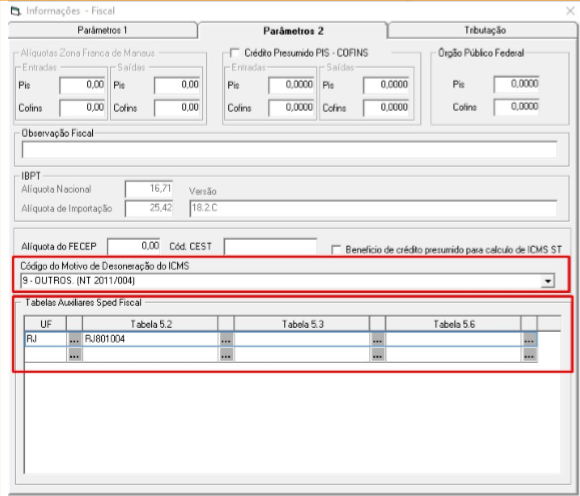
Task: Click Crédito Presumido Saídas Pis field
Action: [x=386, y=85]
